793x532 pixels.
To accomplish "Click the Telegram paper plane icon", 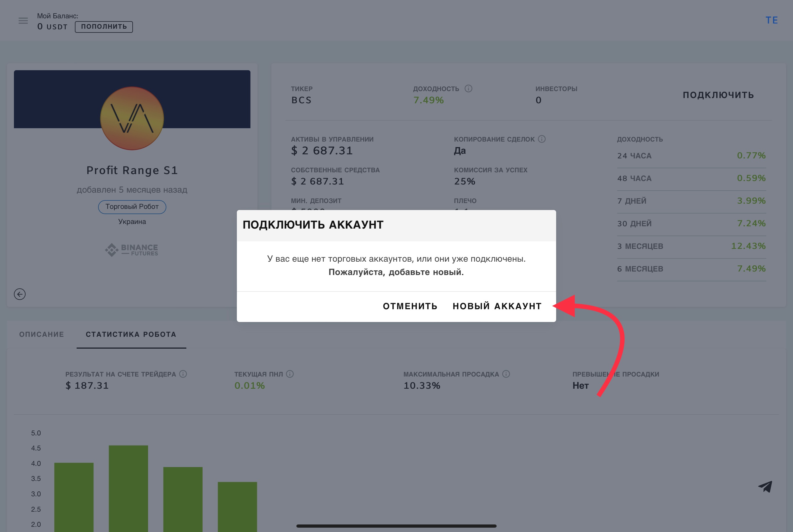I will click(765, 486).
